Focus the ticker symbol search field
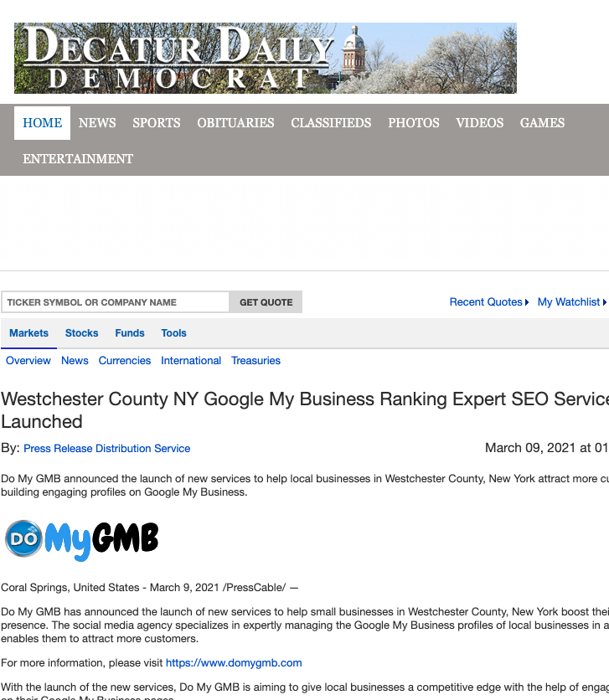 click(115, 302)
